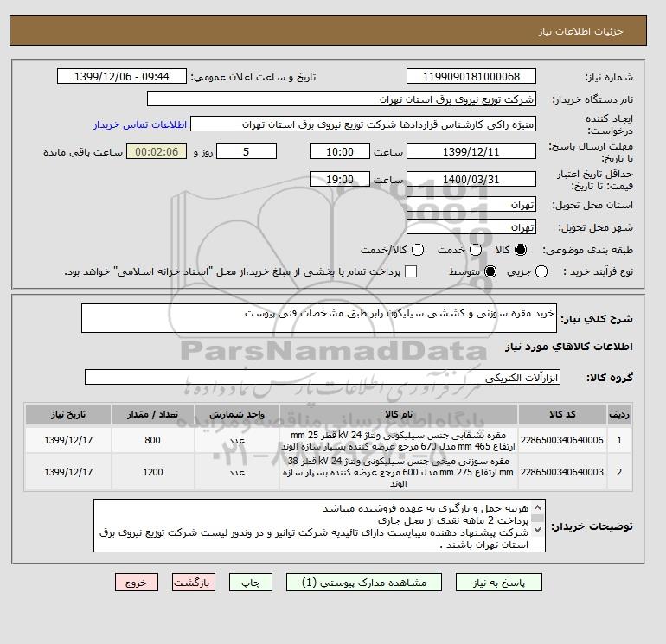The width and height of the screenshot is (666, 644).
Task: Click the کد کالا column header
Action: pyautogui.click(x=562, y=414)
